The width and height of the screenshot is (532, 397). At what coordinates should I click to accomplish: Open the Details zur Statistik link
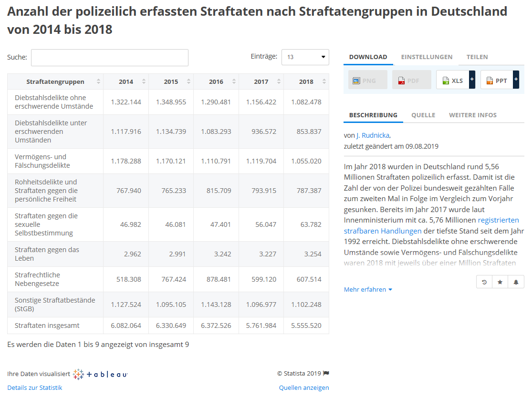(35, 387)
